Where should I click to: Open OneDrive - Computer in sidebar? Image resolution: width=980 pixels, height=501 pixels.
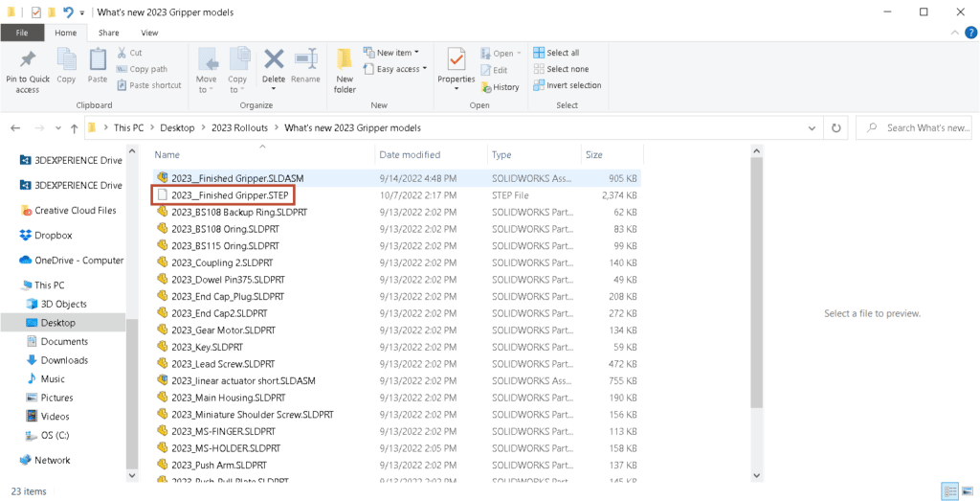(71, 261)
